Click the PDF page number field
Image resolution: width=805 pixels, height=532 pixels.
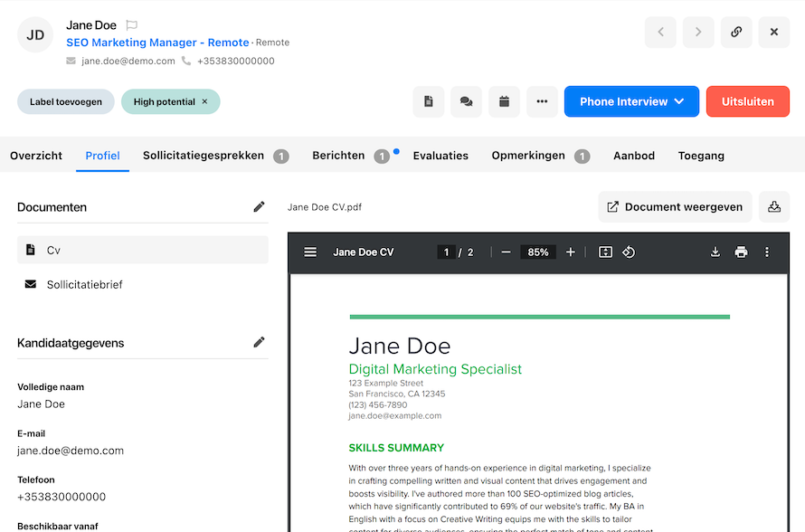tap(446, 252)
